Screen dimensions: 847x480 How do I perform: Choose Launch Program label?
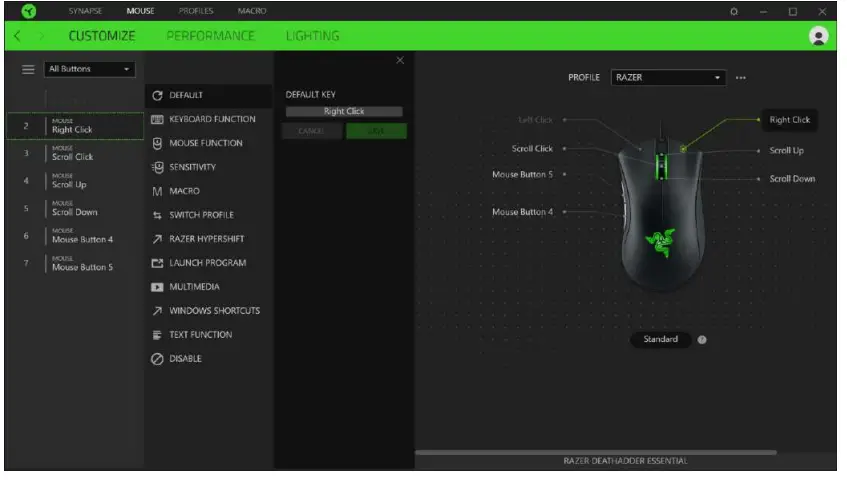coord(207,263)
